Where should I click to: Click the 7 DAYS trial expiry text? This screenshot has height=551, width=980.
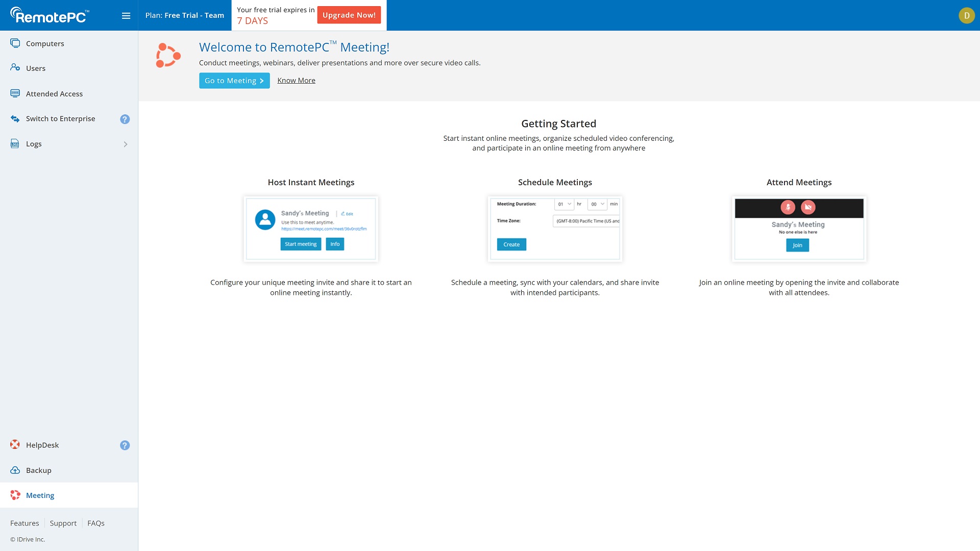coord(253,21)
